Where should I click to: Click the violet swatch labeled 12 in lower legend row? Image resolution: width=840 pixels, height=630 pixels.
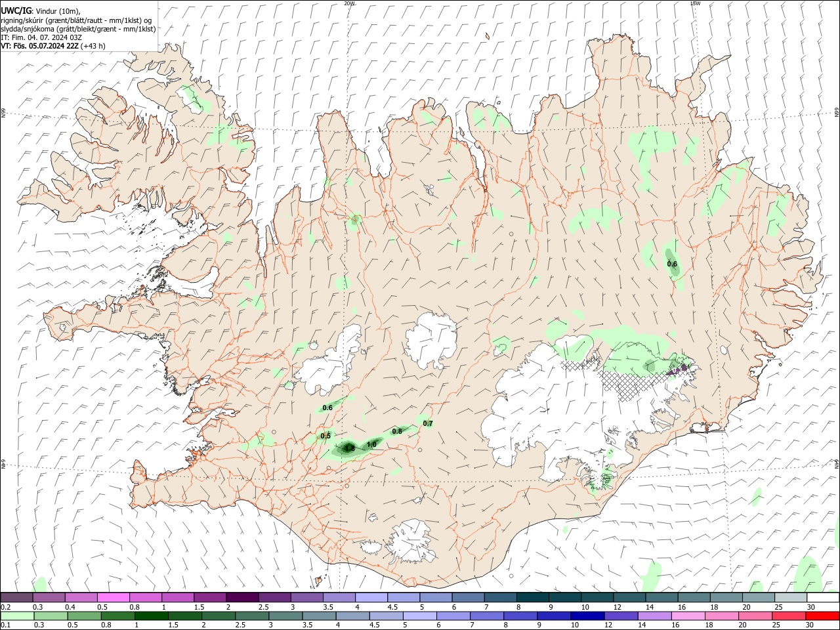click(621, 616)
